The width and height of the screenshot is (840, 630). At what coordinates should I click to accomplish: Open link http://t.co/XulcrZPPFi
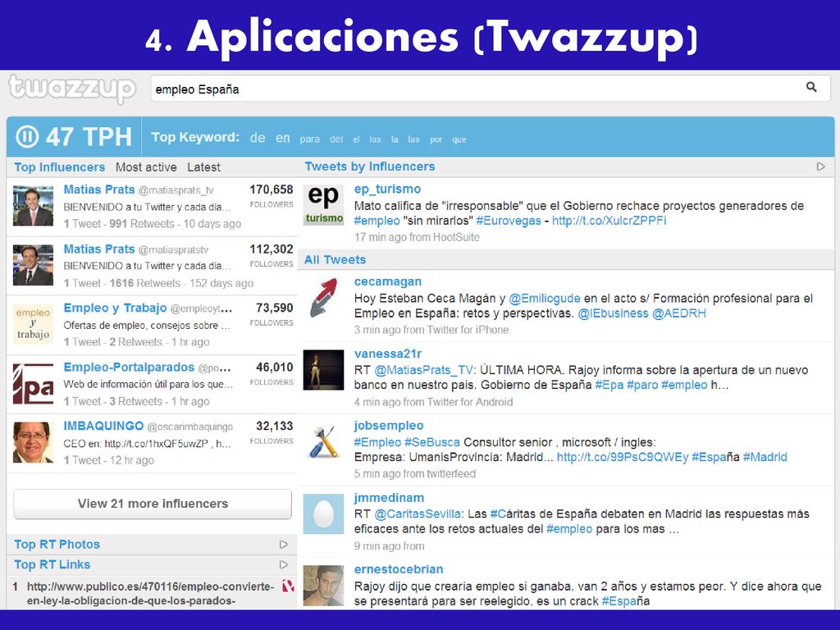pos(609,221)
